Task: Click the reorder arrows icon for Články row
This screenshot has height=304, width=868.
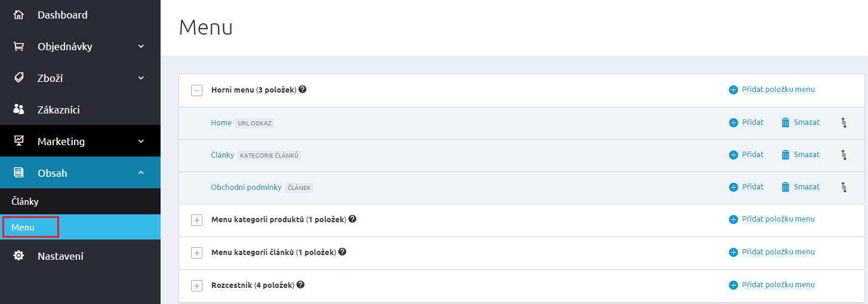Action: [x=844, y=155]
